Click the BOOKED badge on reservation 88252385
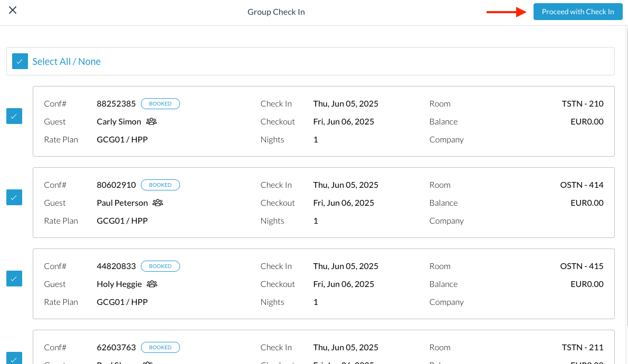Screen dimensions: 628x364 [160, 103]
